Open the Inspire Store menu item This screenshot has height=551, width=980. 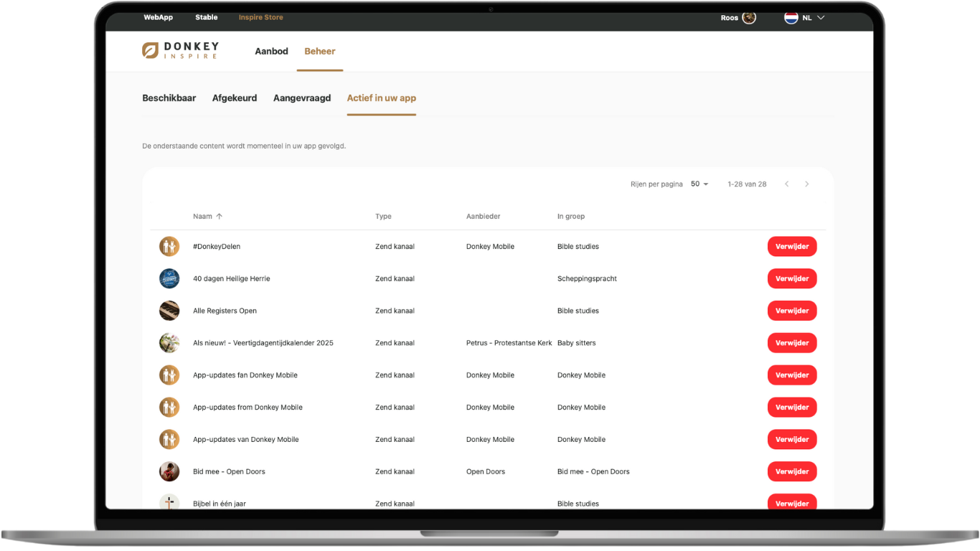coord(261,17)
